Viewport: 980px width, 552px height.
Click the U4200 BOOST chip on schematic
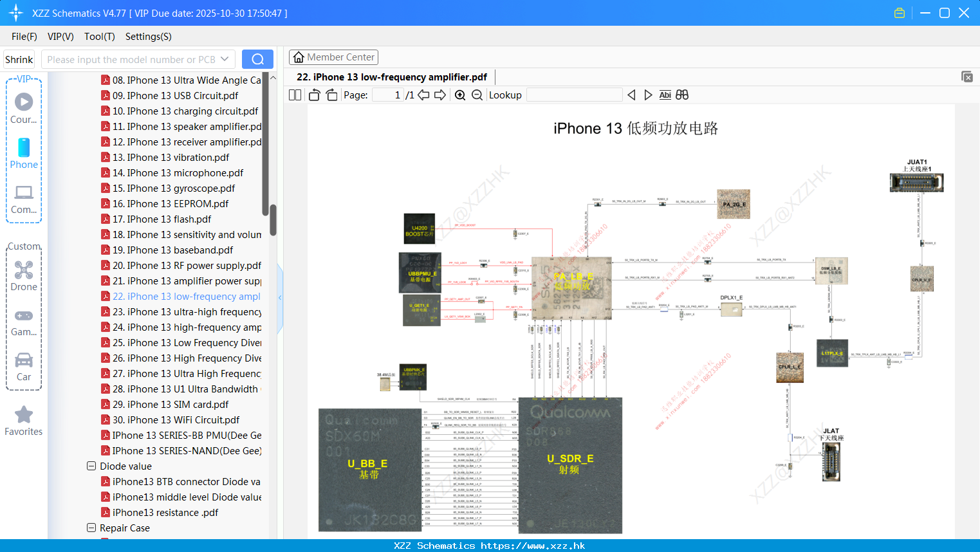420,229
